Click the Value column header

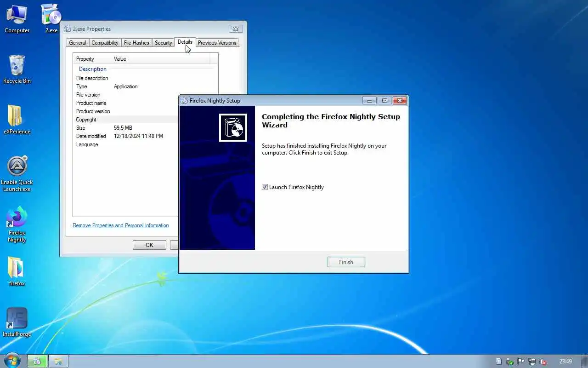point(161,59)
